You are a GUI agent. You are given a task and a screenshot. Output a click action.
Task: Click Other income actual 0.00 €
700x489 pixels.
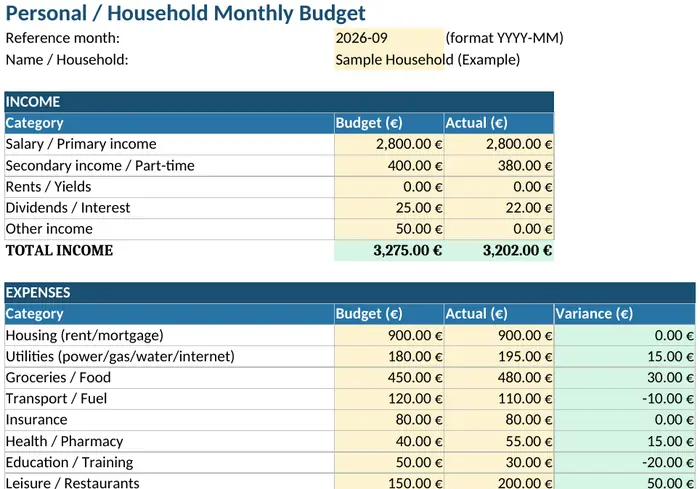coord(499,229)
